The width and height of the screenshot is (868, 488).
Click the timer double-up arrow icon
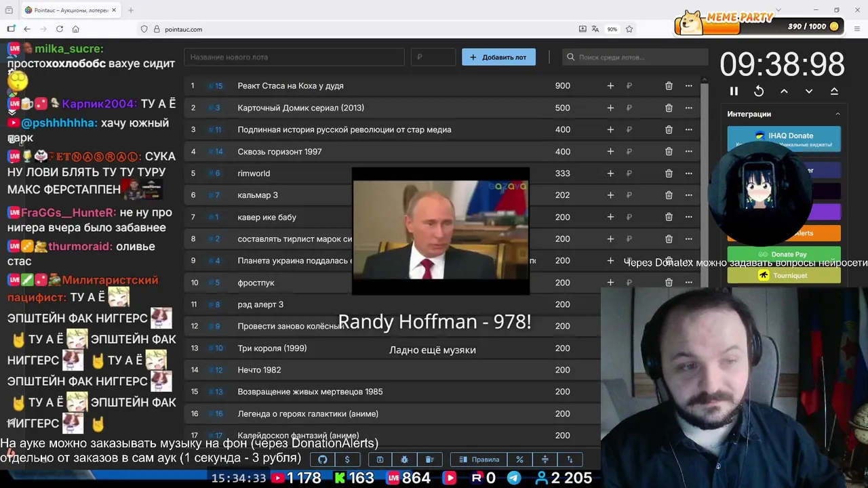click(834, 91)
